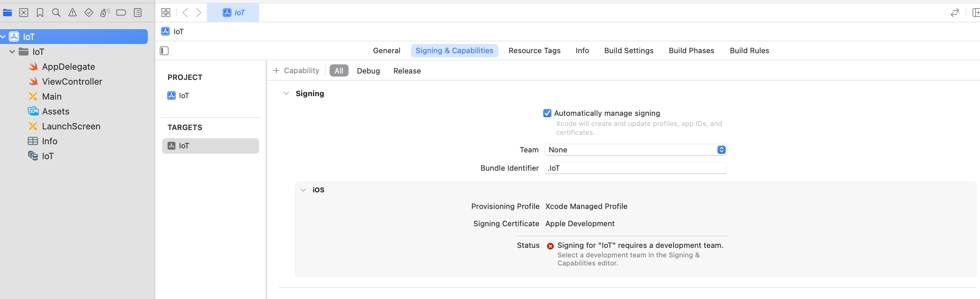Click the related items grid icon
Image resolution: width=980 pixels, height=299 pixels.
pos(166,13)
